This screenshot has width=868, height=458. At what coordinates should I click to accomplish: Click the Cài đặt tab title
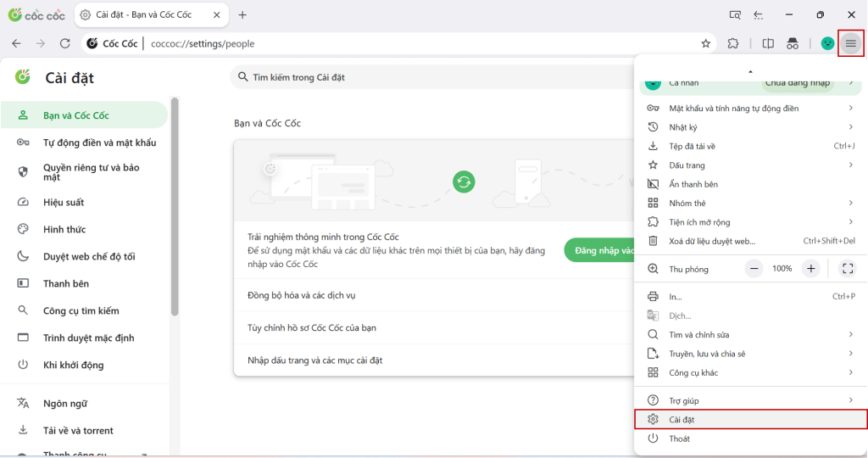[144, 15]
